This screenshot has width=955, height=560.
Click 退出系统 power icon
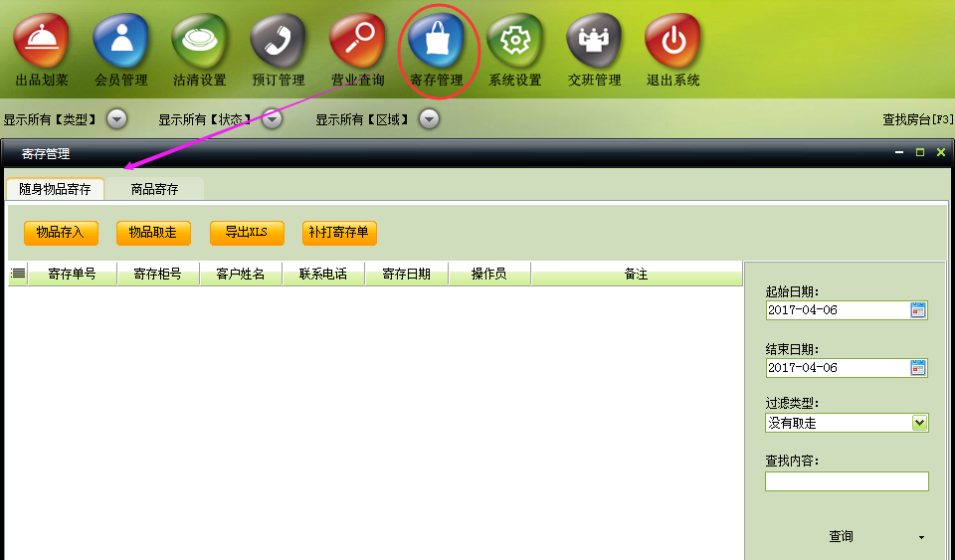(x=673, y=42)
